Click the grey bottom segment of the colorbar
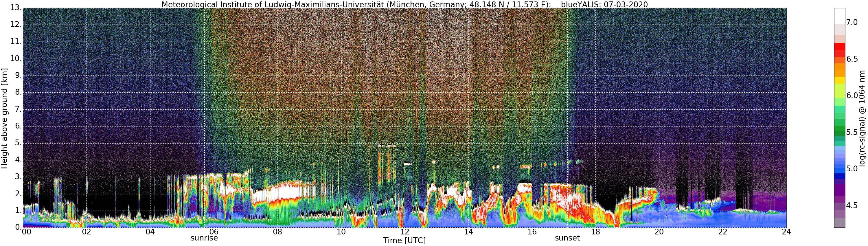868x246 pixels. coord(840,223)
